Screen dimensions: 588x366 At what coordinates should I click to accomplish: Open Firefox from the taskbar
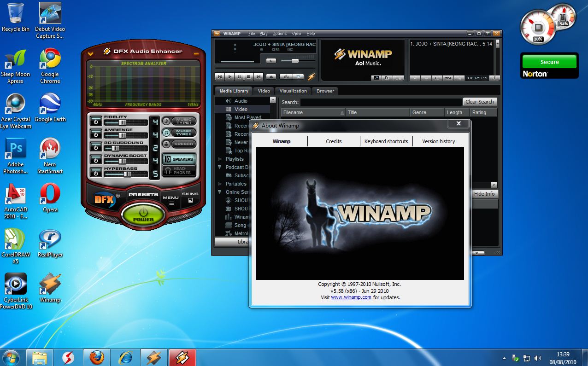pos(96,357)
